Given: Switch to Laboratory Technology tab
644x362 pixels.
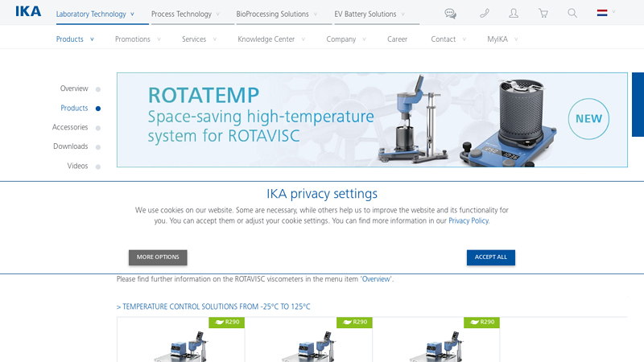Looking at the screenshot, I should (91, 14).
